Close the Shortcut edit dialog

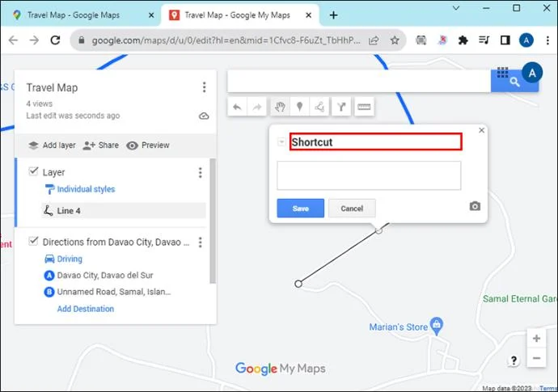point(481,130)
